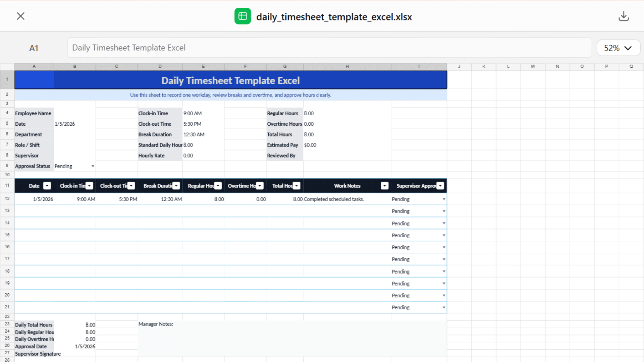644x362 pixels.
Task: Select the Estimated Pay $0.00 value
Action: [x=347, y=145]
